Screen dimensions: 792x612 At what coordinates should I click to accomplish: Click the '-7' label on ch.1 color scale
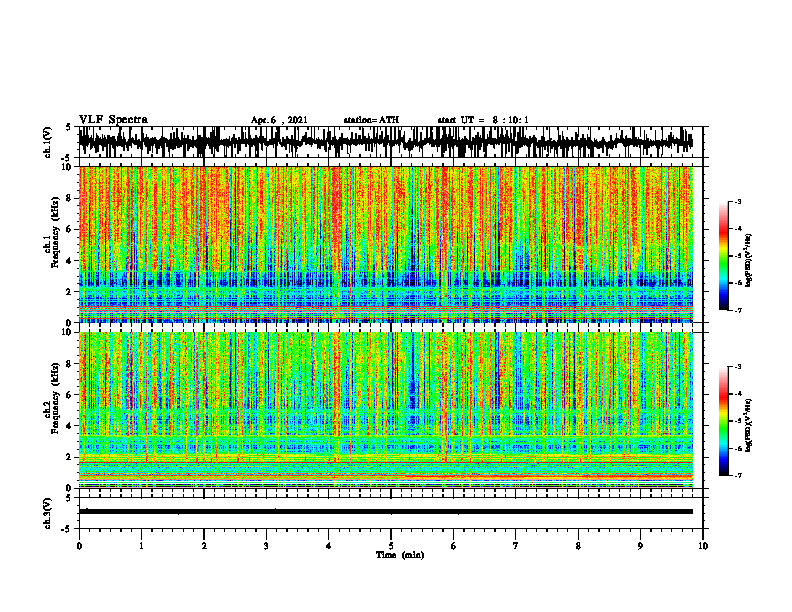click(737, 310)
